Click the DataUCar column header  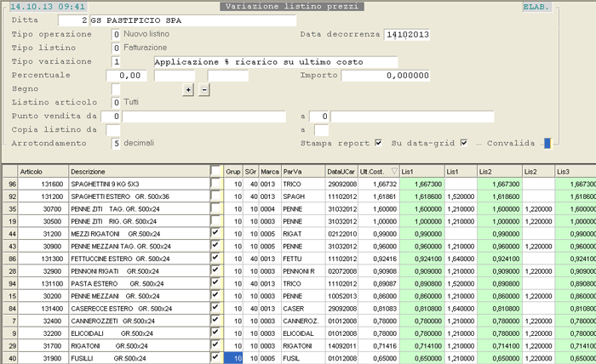point(341,172)
